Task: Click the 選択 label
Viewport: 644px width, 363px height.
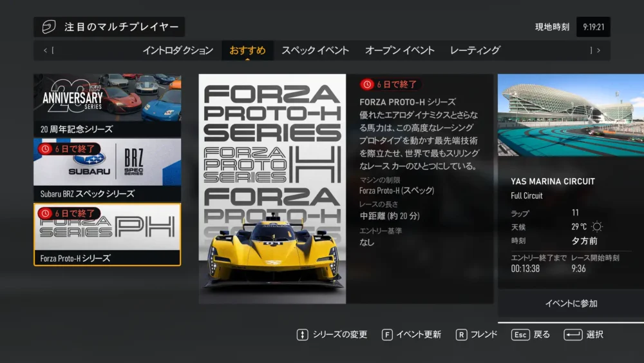Action: pyautogui.click(x=594, y=335)
